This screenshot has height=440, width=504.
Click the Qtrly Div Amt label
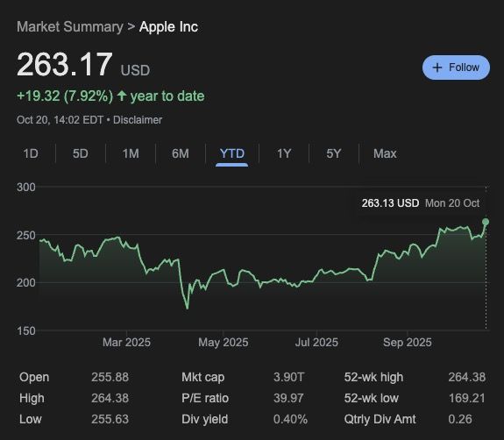380,419
